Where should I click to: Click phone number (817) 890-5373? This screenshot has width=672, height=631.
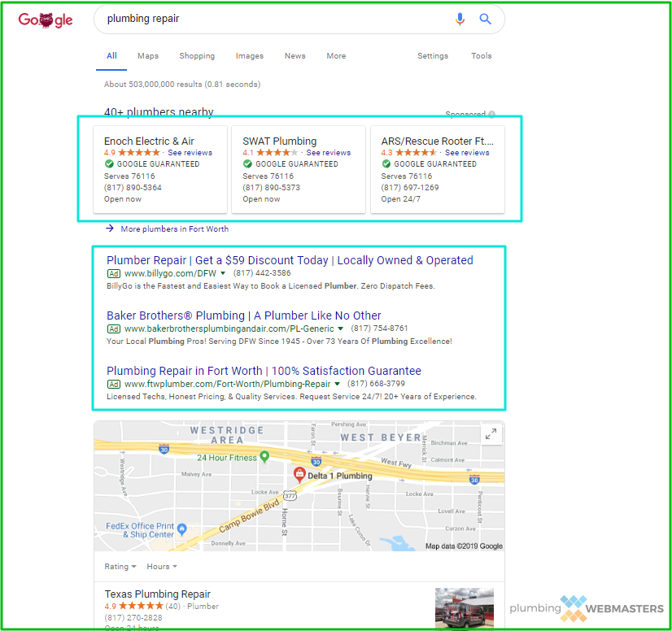(x=271, y=187)
